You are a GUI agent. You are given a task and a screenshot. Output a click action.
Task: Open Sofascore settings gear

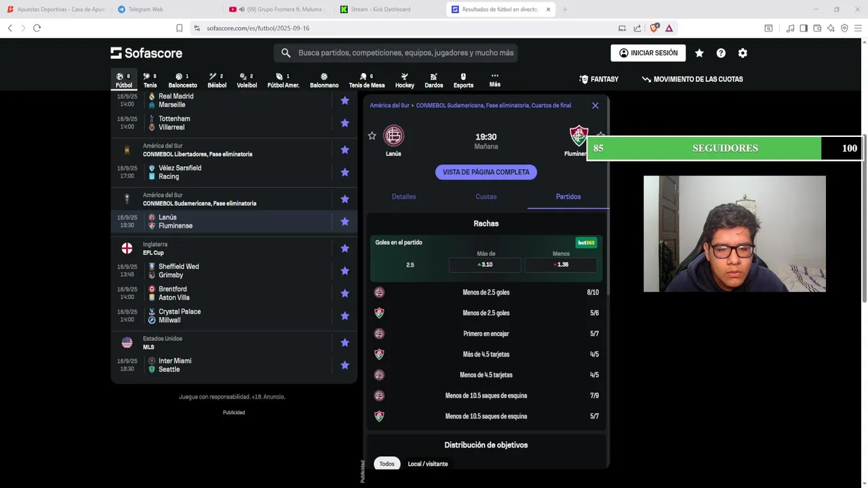(743, 53)
